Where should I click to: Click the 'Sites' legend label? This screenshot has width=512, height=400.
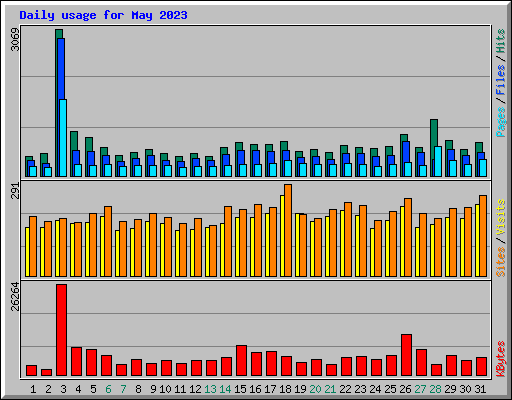[x=500, y=262]
